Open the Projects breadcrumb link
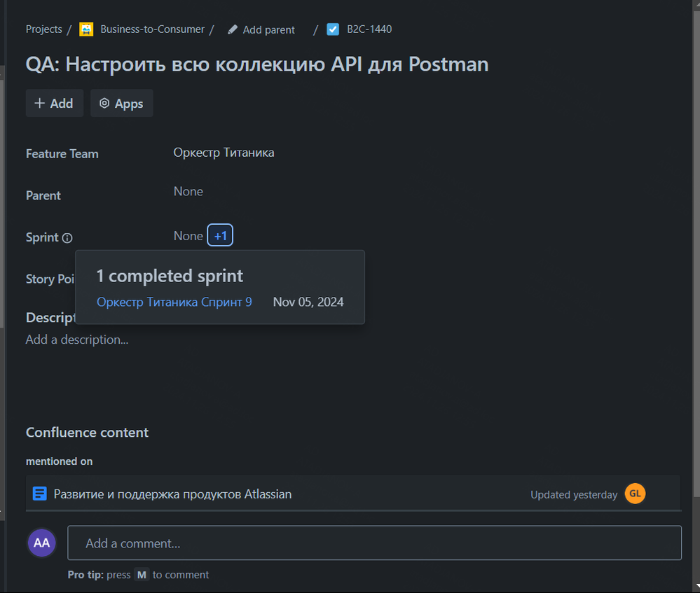 click(x=43, y=29)
